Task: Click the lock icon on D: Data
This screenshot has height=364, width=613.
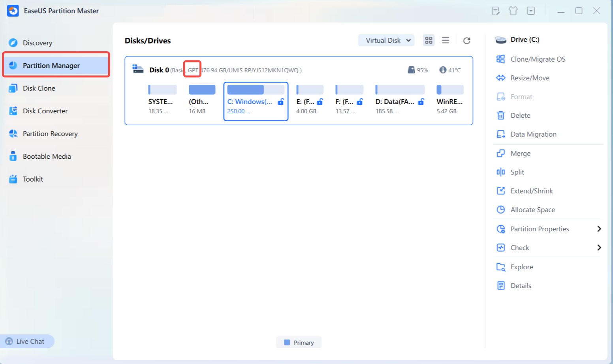Action: (421, 101)
